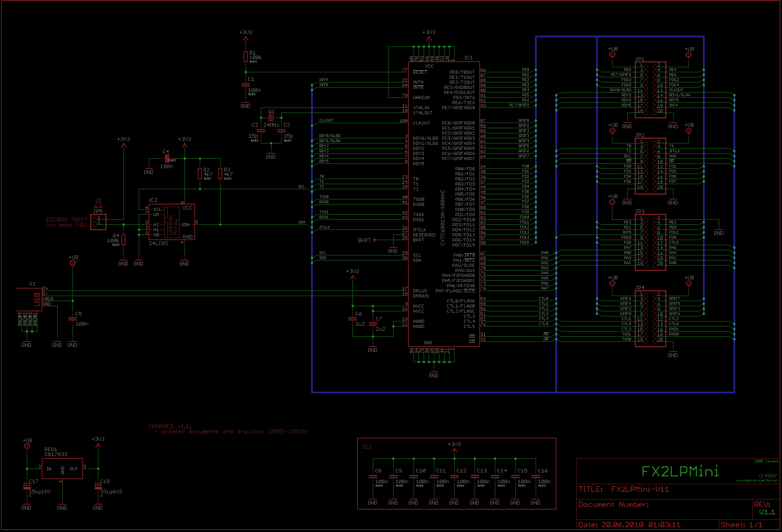Select jumper JP5 symbol
Screen dimensions: 782x532
point(98,222)
